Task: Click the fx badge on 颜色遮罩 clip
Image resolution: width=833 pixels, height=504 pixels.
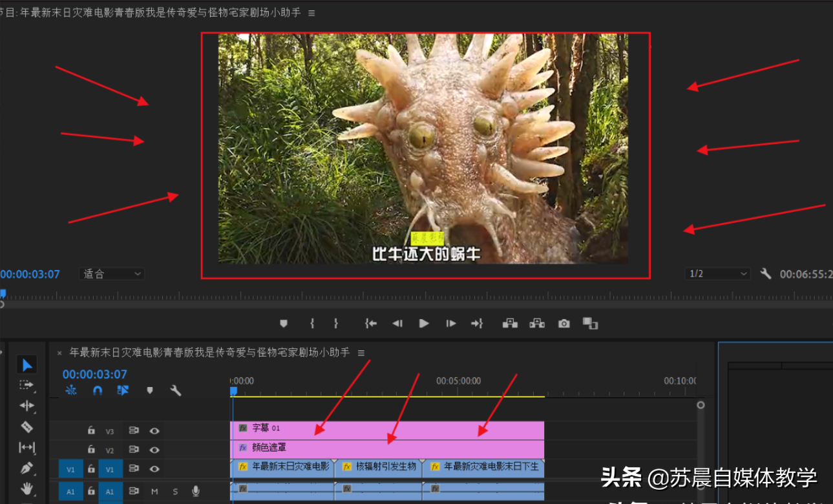Action: (x=243, y=447)
